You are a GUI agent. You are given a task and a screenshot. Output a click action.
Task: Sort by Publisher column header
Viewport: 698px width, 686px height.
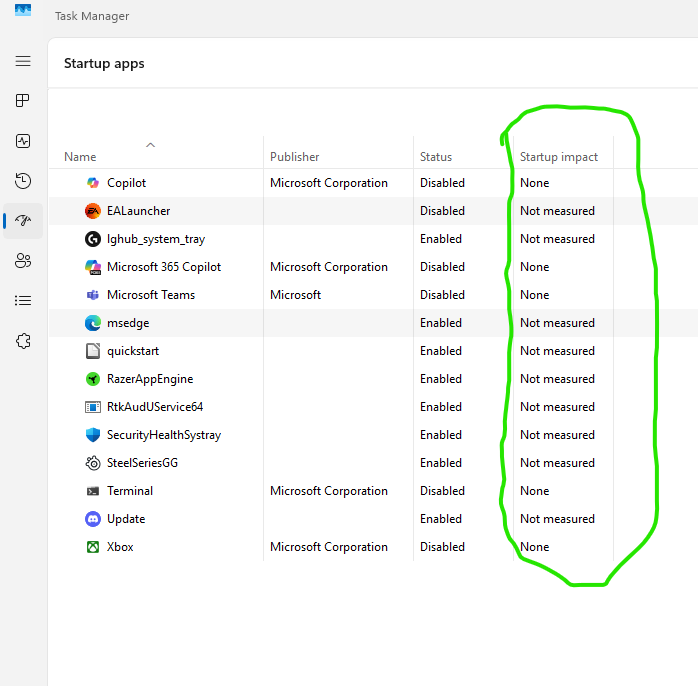pos(294,157)
